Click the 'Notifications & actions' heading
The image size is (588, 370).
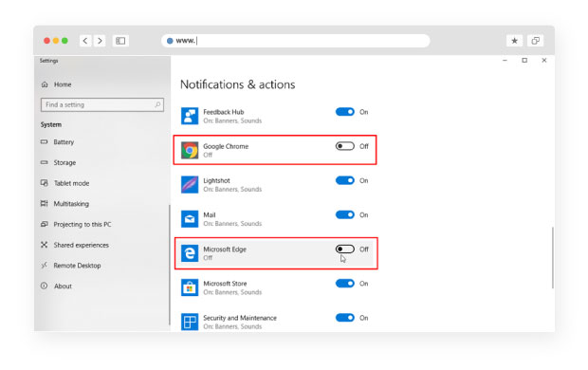(238, 84)
